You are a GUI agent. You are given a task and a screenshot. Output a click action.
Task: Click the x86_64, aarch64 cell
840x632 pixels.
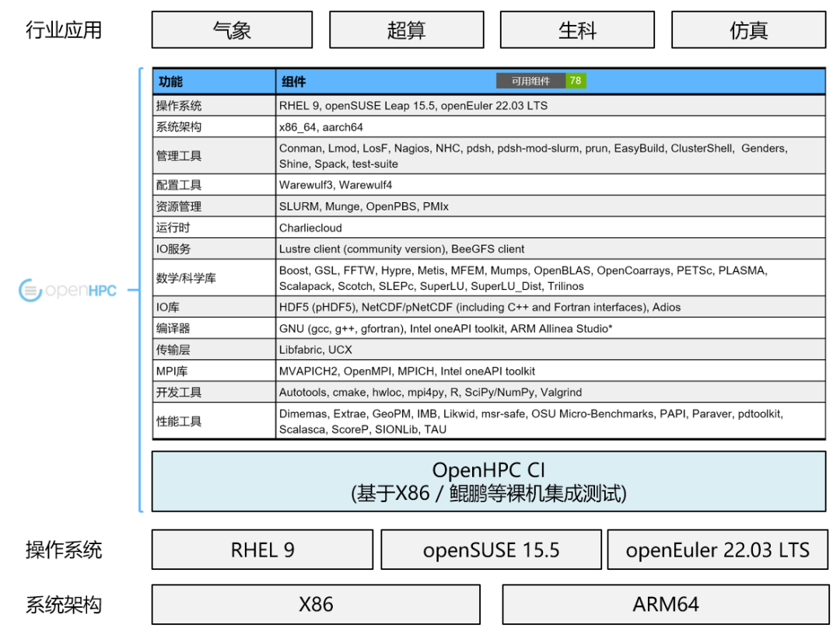551,127
